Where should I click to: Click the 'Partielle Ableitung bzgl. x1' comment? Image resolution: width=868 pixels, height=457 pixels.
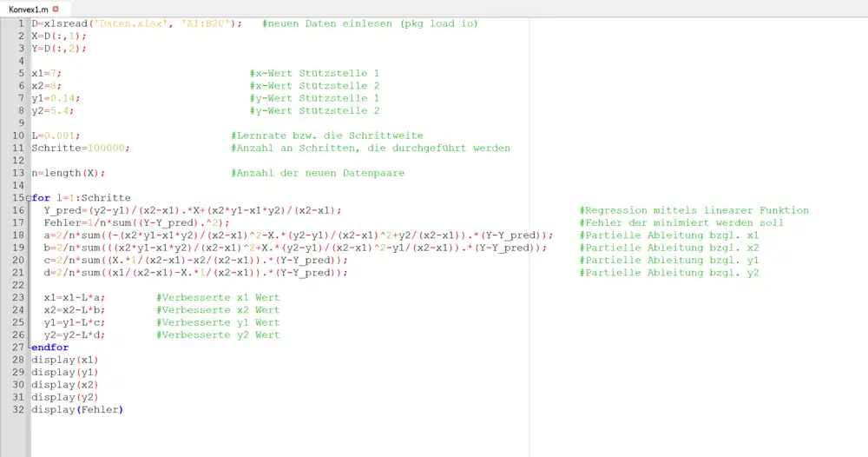pyautogui.click(x=668, y=235)
